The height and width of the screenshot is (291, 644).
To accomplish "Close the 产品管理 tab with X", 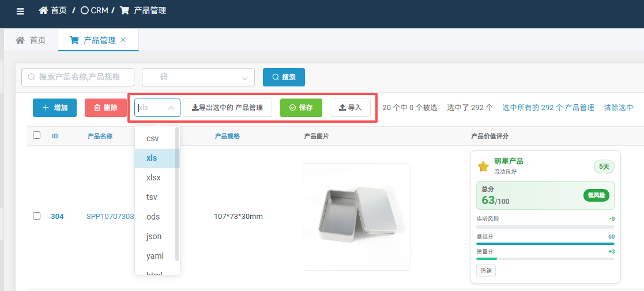I will tap(123, 40).
